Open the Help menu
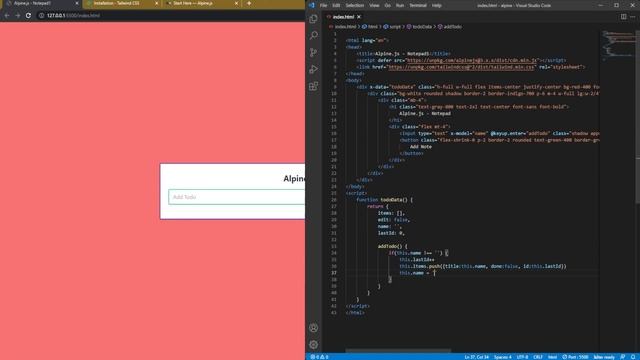The width and height of the screenshot is (640, 360). coord(436,5)
